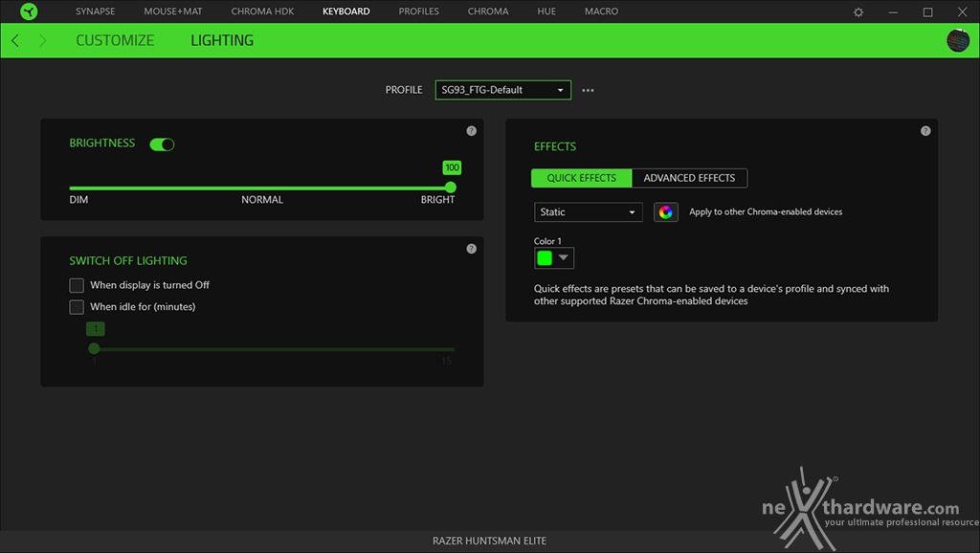Open help for Switch Off Lighting panel
980x553 pixels.
tap(471, 249)
